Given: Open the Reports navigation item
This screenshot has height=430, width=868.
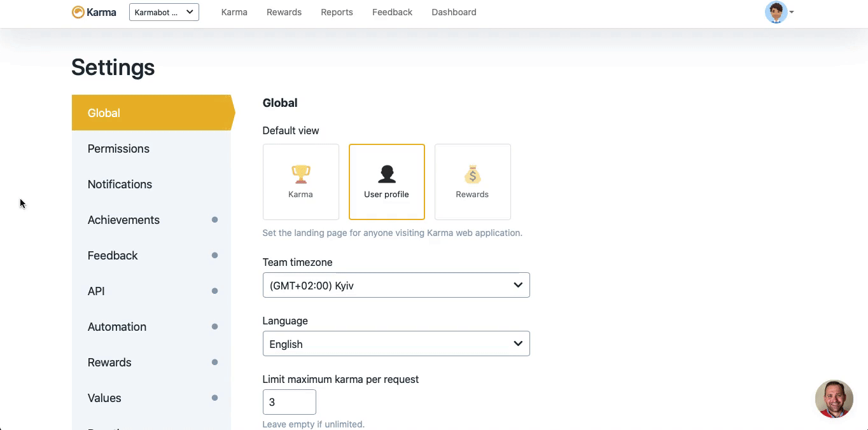Looking at the screenshot, I should [x=337, y=12].
